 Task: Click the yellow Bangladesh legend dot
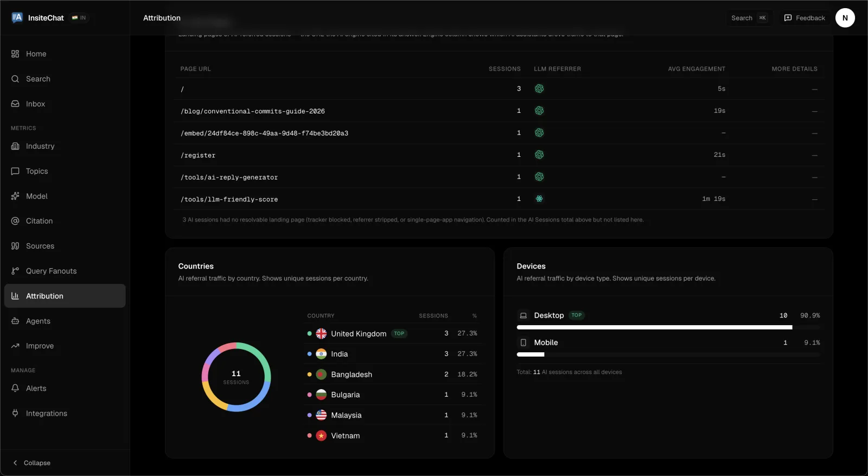(x=309, y=375)
